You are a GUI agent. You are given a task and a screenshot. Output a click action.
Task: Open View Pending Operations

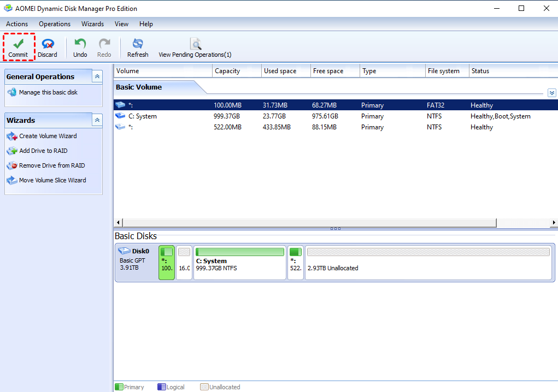(x=195, y=47)
